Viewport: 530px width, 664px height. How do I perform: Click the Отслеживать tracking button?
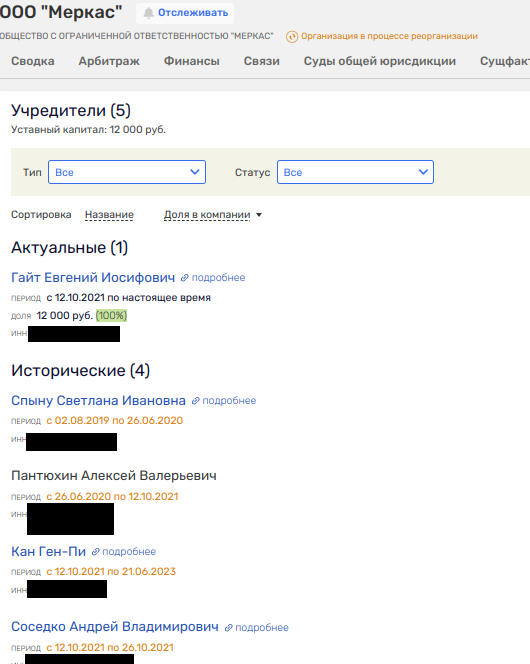click(x=185, y=13)
